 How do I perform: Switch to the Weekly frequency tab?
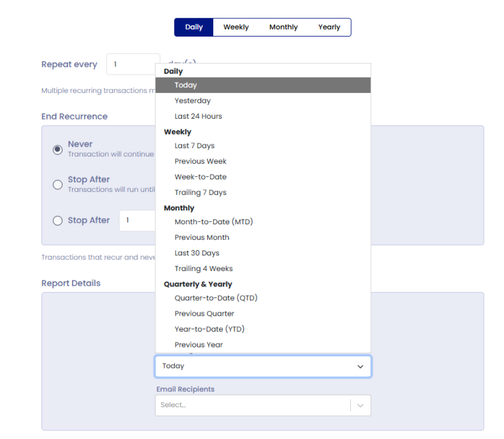[x=236, y=27]
